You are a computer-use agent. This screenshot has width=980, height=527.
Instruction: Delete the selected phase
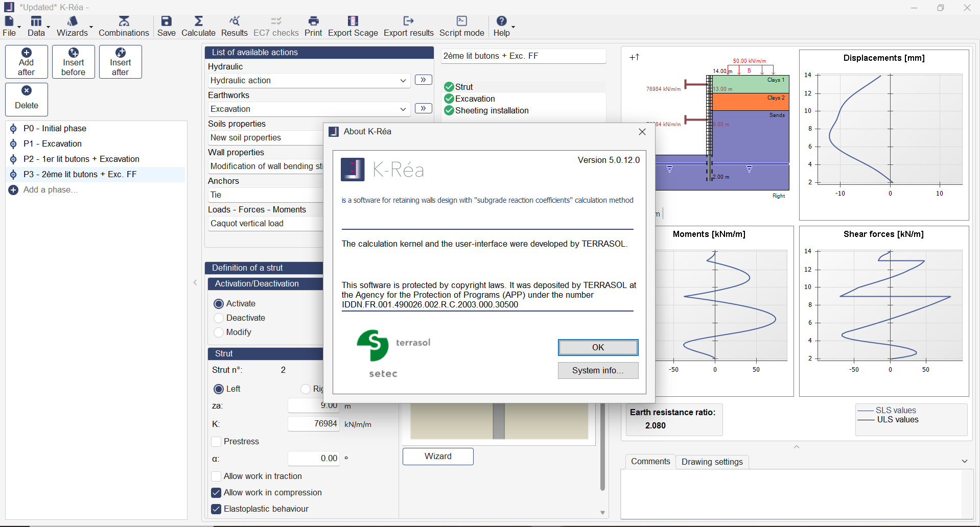pos(27,100)
